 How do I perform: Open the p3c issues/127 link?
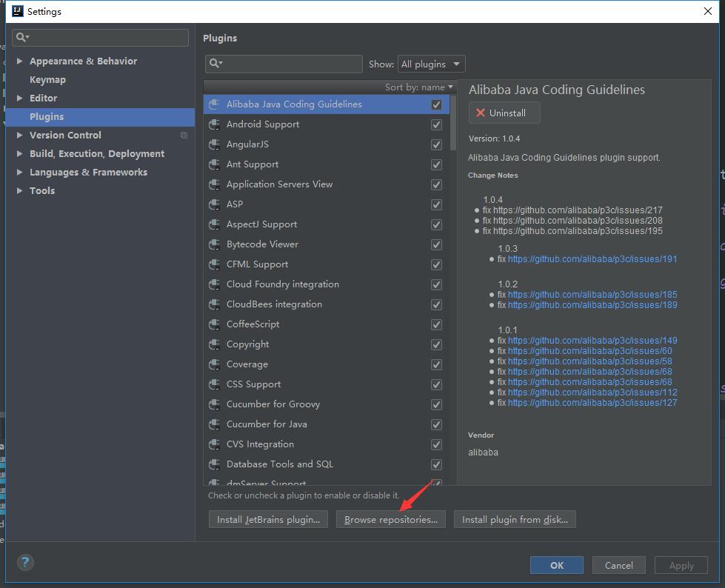click(592, 403)
